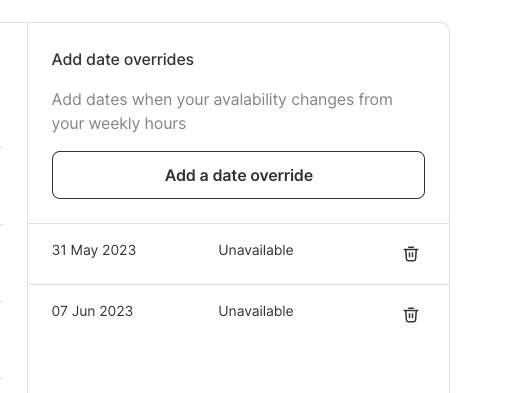527x393 pixels.
Task: Click the misspelled word avalability in description
Action: 250,100
